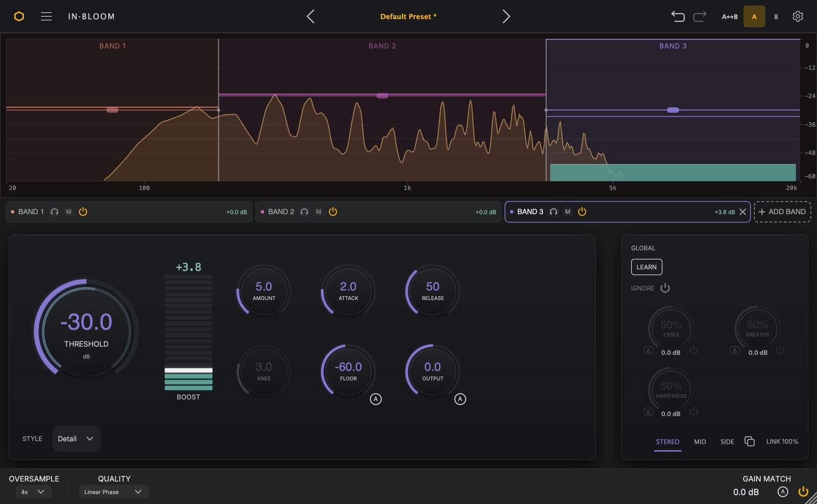Go to previous preset arrow

point(310,16)
